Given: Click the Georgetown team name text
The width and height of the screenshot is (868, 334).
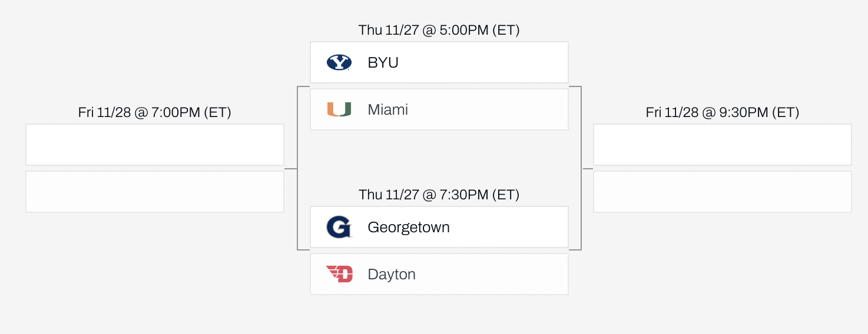Looking at the screenshot, I should 408,227.
